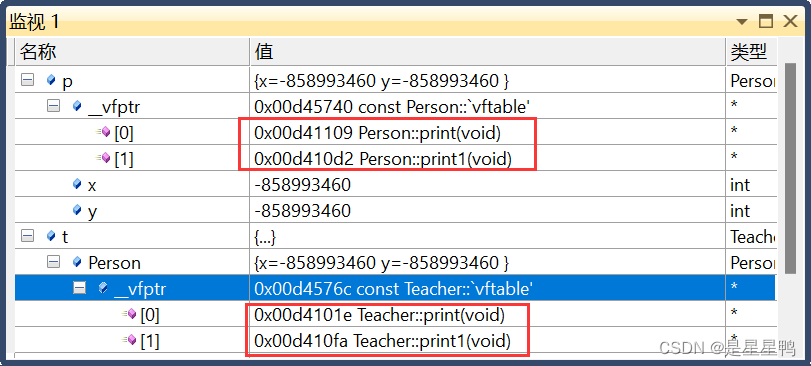811x366 pixels.
Task: Click the -858993460 value in y row
Action: 303,211
